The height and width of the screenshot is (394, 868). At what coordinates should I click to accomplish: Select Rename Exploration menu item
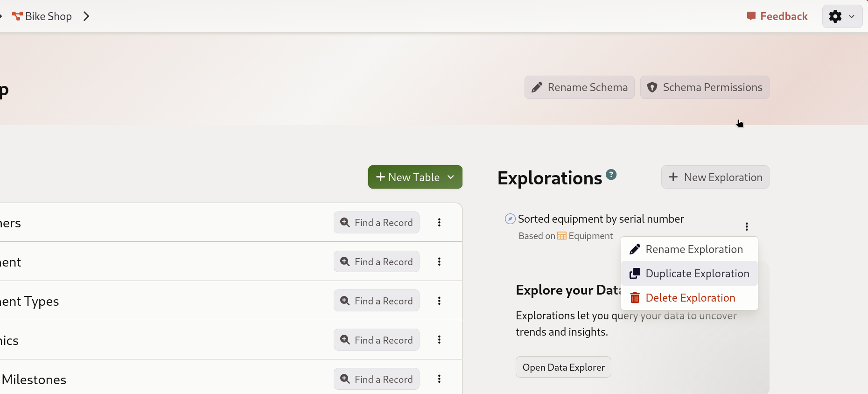point(689,249)
